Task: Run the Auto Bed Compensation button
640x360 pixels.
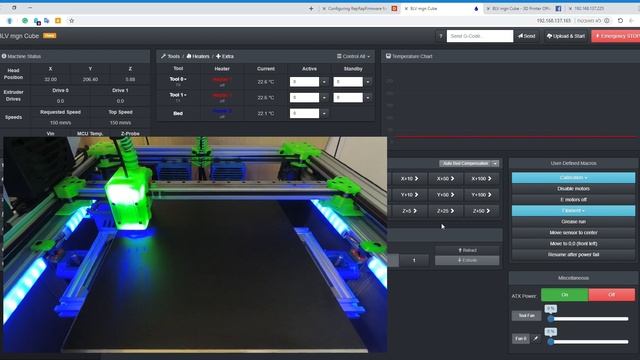Action: coord(465,164)
